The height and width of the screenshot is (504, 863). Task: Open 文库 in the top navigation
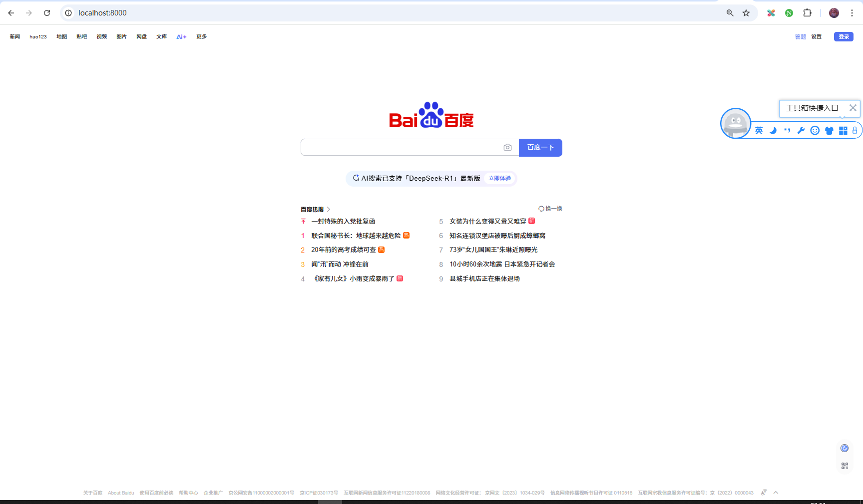(162, 37)
